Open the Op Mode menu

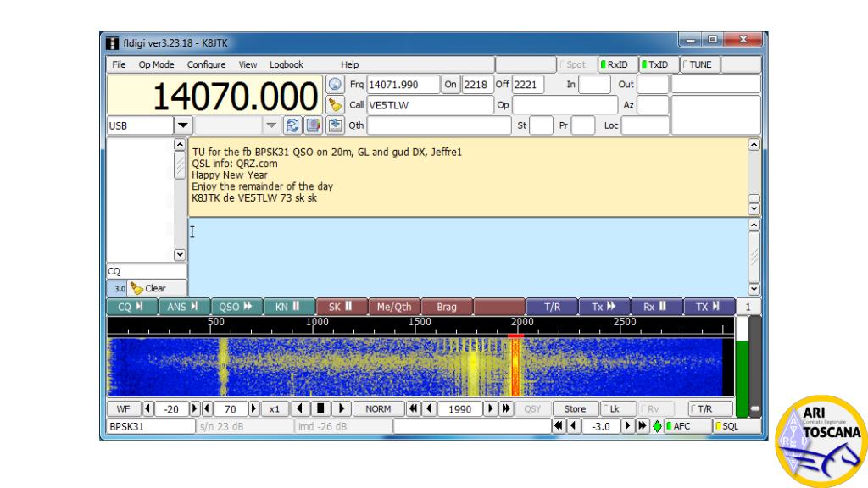point(156,64)
